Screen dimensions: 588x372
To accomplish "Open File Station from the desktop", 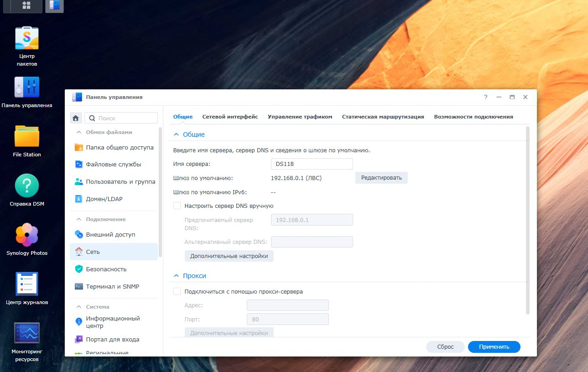I will click(27, 136).
